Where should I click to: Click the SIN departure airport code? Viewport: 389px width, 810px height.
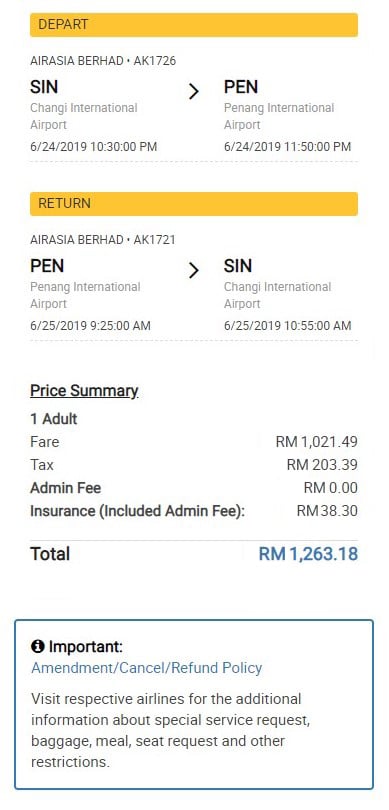coord(44,87)
